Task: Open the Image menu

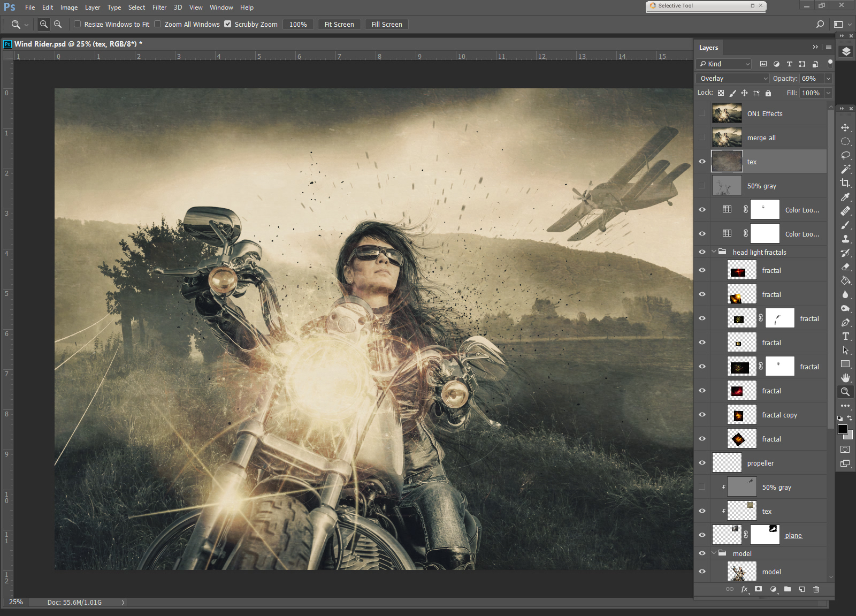Action: click(68, 7)
